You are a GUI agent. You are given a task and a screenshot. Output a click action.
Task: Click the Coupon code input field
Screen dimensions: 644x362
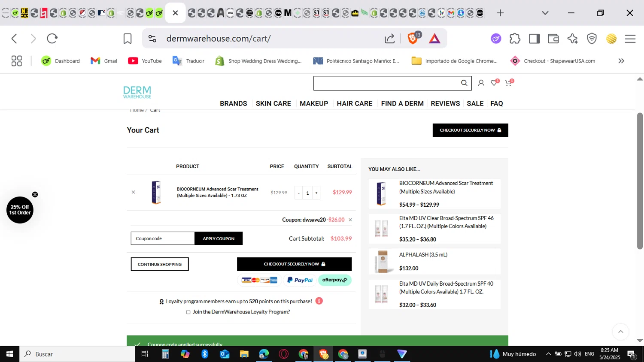click(163, 238)
